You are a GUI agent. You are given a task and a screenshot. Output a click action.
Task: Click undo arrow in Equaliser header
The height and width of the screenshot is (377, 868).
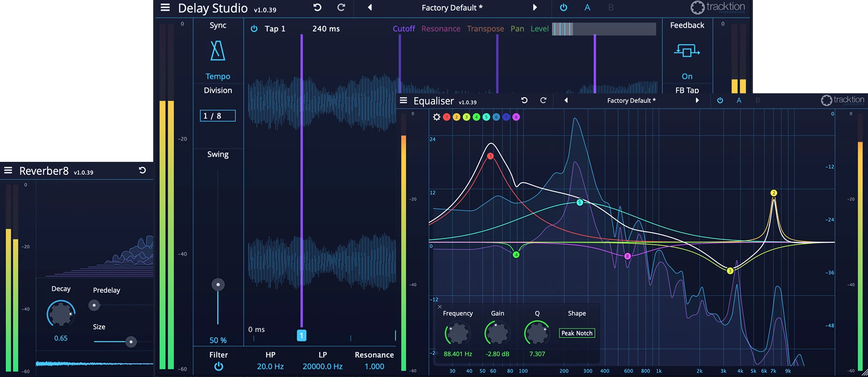coord(524,100)
